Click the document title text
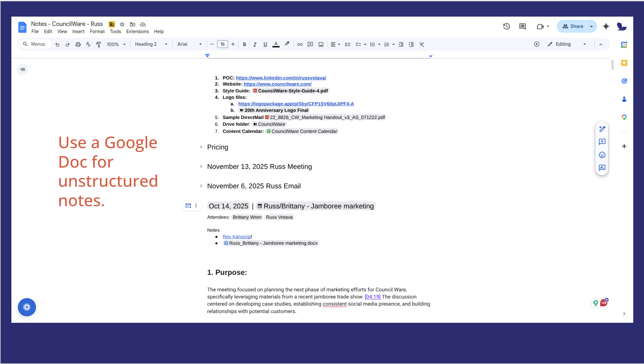The height and width of the screenshot is (364, 644). click(x=67, y=24)
